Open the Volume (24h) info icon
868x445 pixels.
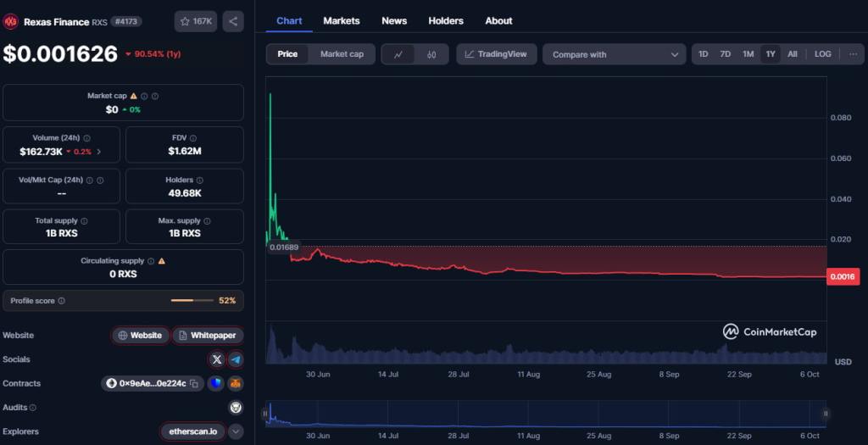(87, 138)
